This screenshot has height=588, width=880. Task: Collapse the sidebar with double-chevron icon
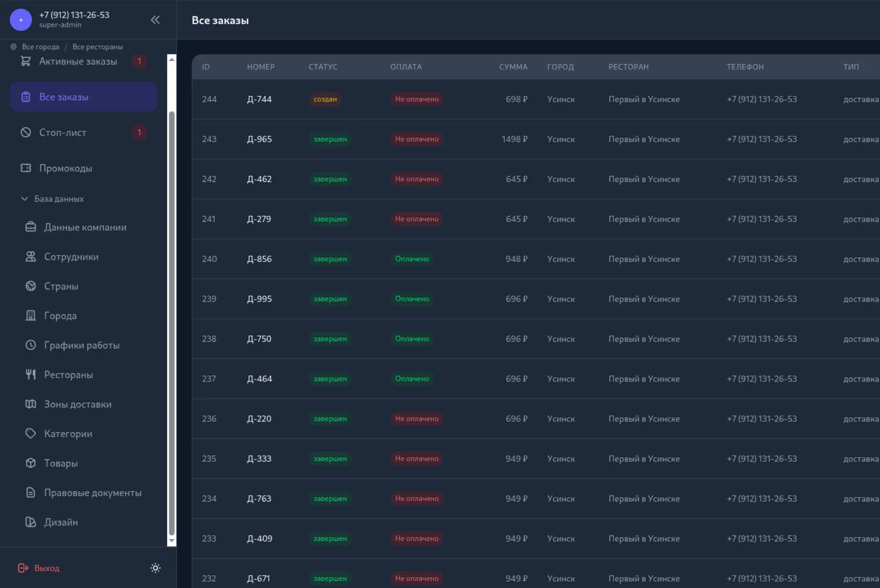coord(155,20)
